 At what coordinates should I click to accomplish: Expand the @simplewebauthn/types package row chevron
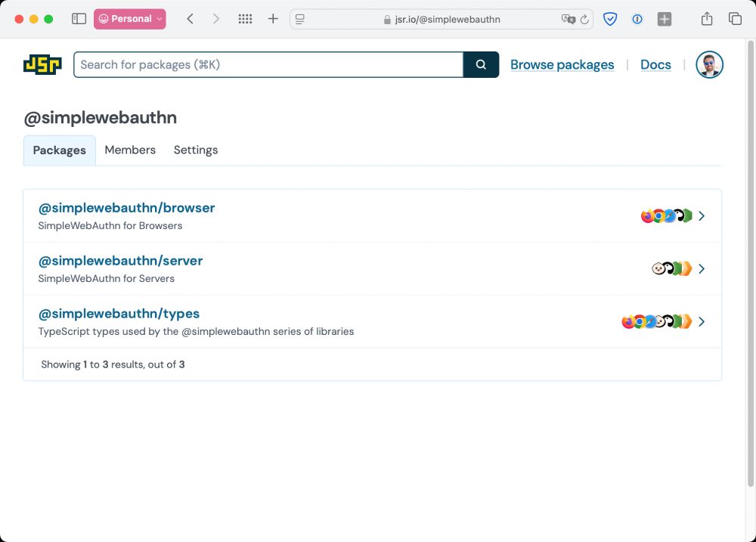coord(702,321)
